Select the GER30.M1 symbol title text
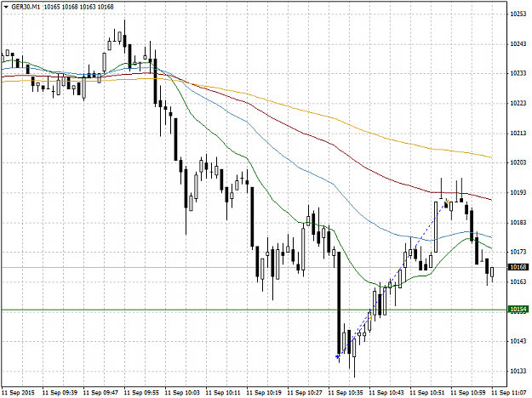 click(25, 7)
